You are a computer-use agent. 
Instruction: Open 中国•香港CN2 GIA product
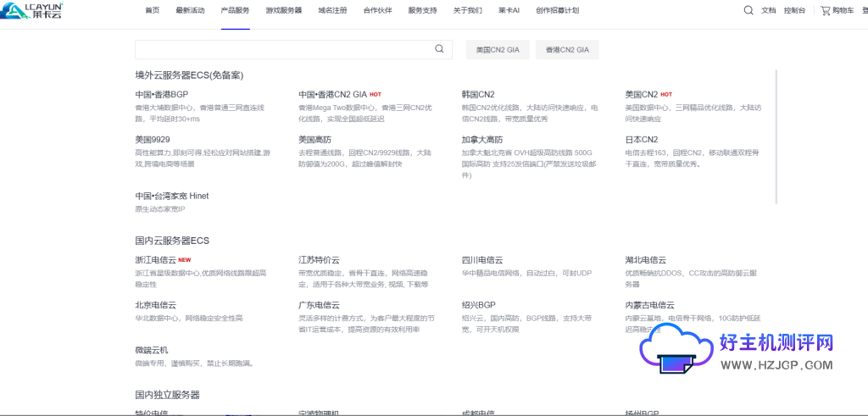tap(332, 94)
